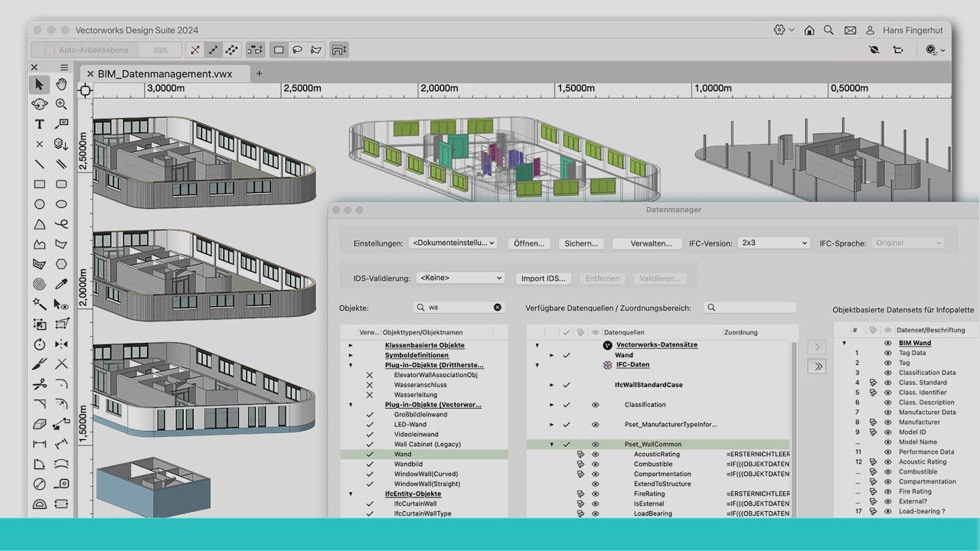The width and height of the screenshot is (980, 551).
Task: Open the gear settings menu
Action: coord(783,30)
